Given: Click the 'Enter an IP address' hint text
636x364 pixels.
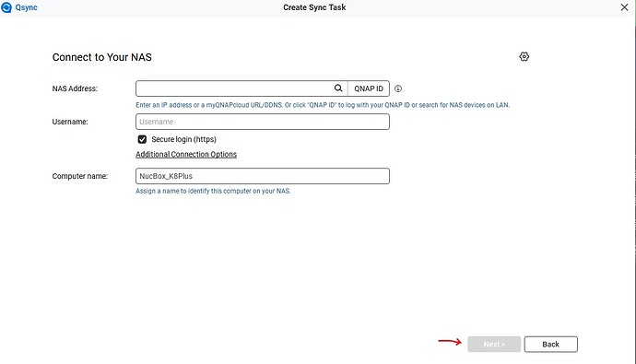Looking at the screenshot, I should 323,105.
